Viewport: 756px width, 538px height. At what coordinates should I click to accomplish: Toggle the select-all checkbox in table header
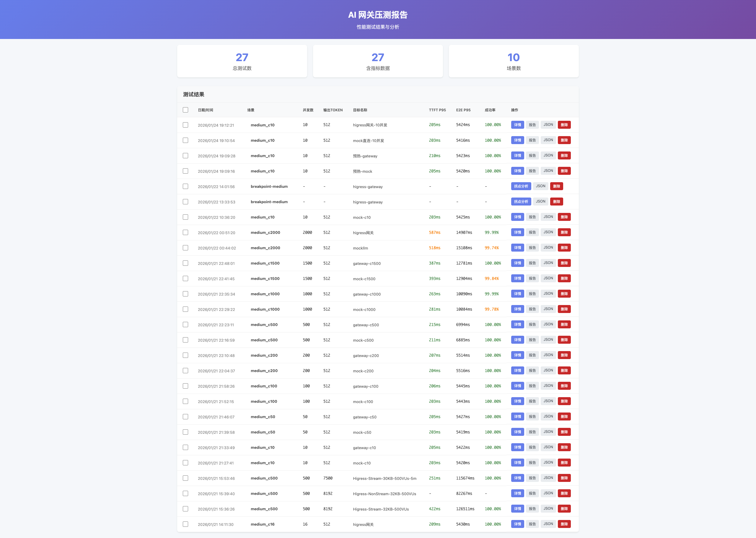[185, 110]
